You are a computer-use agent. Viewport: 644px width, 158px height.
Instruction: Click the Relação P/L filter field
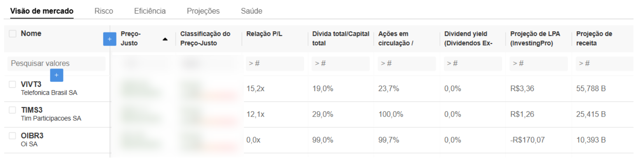(275, 64)
